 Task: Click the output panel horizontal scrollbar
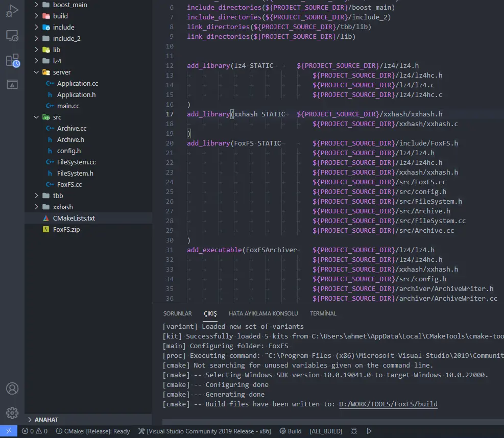(x=333, y=422)
